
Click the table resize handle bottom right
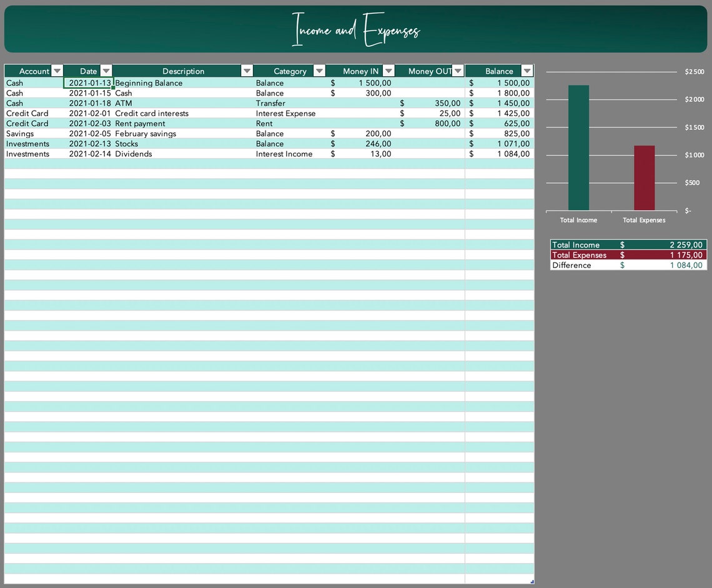[532, 581]
